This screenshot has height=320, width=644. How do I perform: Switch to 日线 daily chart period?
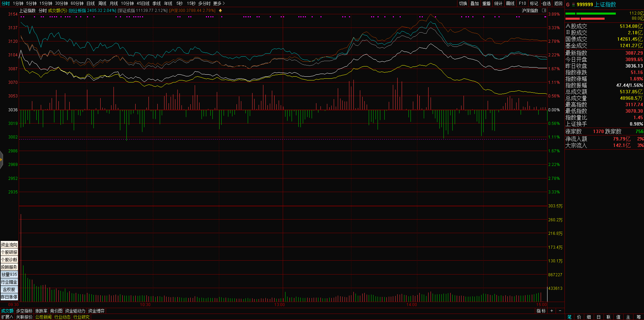90,3
